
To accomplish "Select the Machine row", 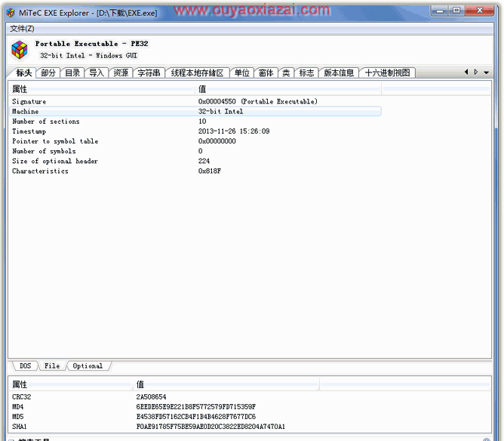I will coord(195,111).
